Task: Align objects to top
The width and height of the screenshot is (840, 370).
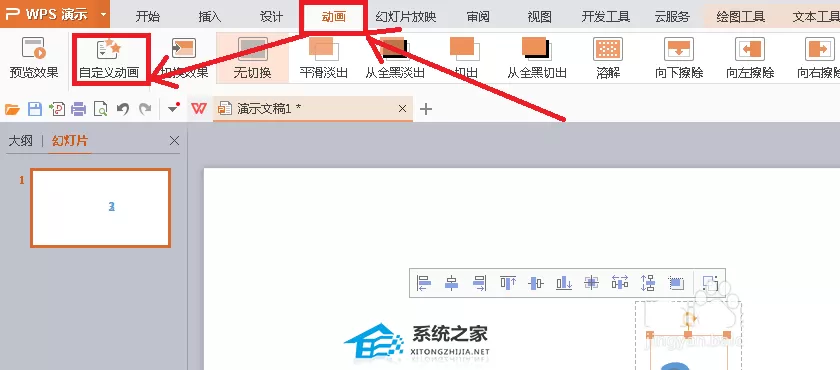Action: click(508, 283)
